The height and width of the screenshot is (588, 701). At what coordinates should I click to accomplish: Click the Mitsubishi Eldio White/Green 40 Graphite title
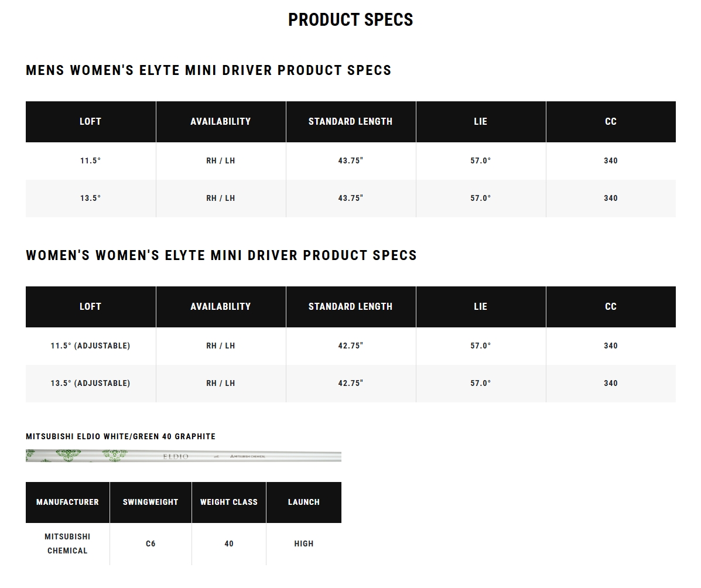tap(121, 437)
